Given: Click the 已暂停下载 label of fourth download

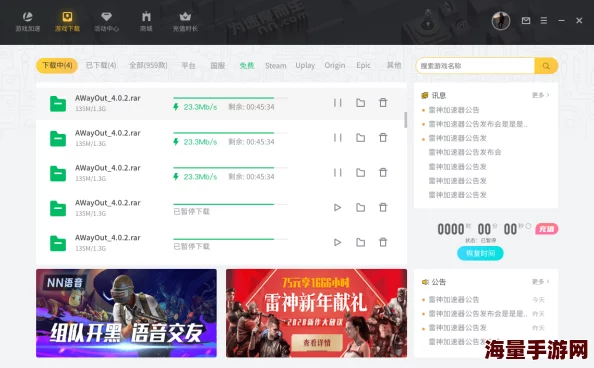Looking at the screenshot, I should coord(191,211).
